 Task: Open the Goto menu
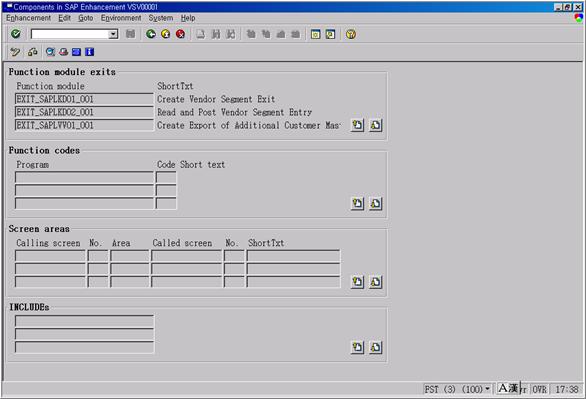coord(86,18)
